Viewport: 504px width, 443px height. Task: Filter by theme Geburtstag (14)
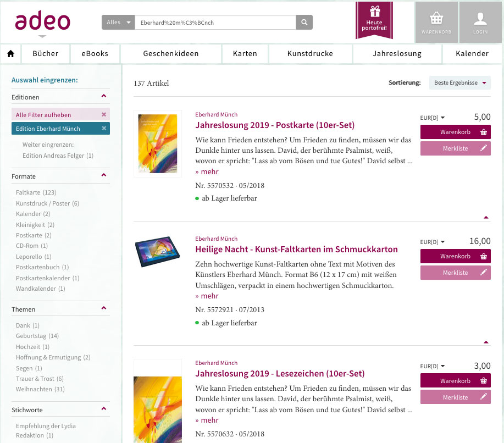click(37, 336)
